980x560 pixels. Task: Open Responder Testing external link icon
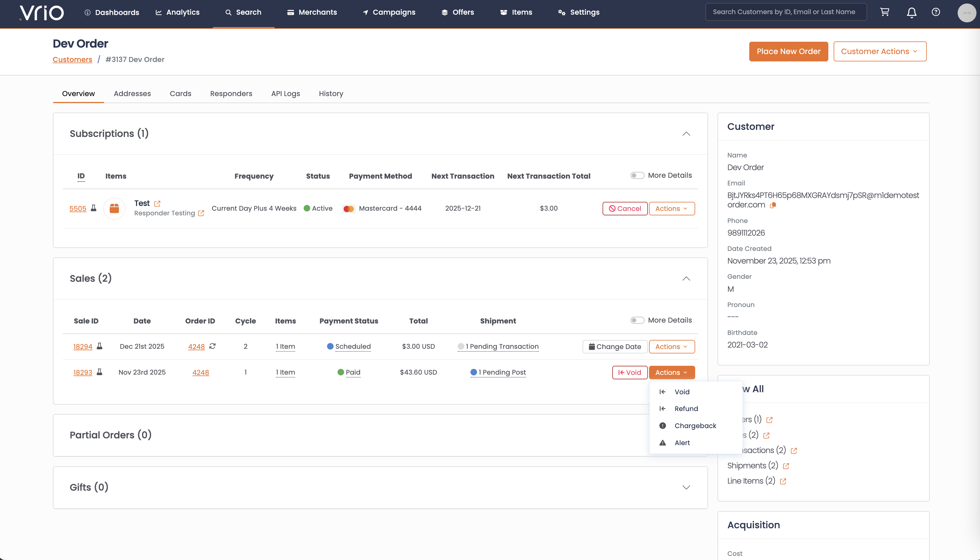[x=201, y=213]
